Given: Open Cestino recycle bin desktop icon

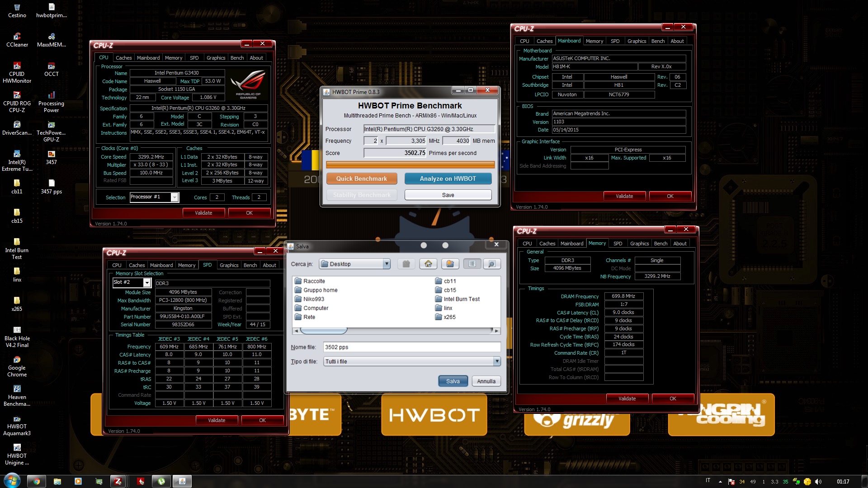Looking at the screenshot, I should tap(17, 11).
